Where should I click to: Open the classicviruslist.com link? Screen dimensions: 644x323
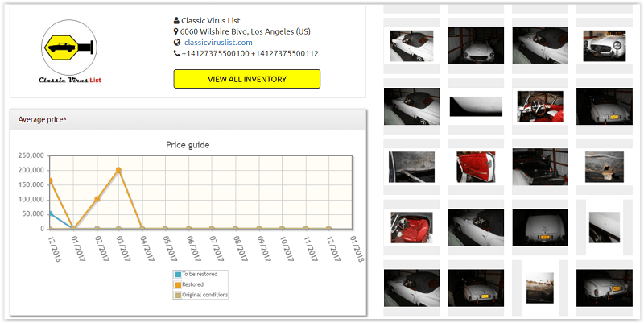[218, 43]
